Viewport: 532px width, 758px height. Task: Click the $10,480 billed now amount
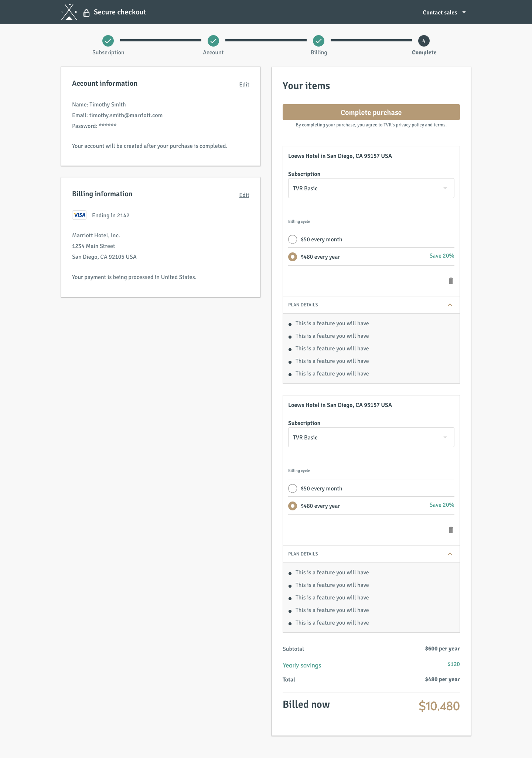(439, 706)
